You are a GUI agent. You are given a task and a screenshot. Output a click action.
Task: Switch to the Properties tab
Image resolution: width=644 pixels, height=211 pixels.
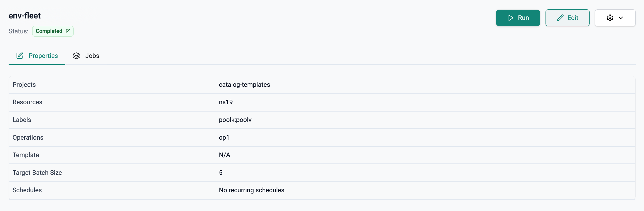point(43,56)
